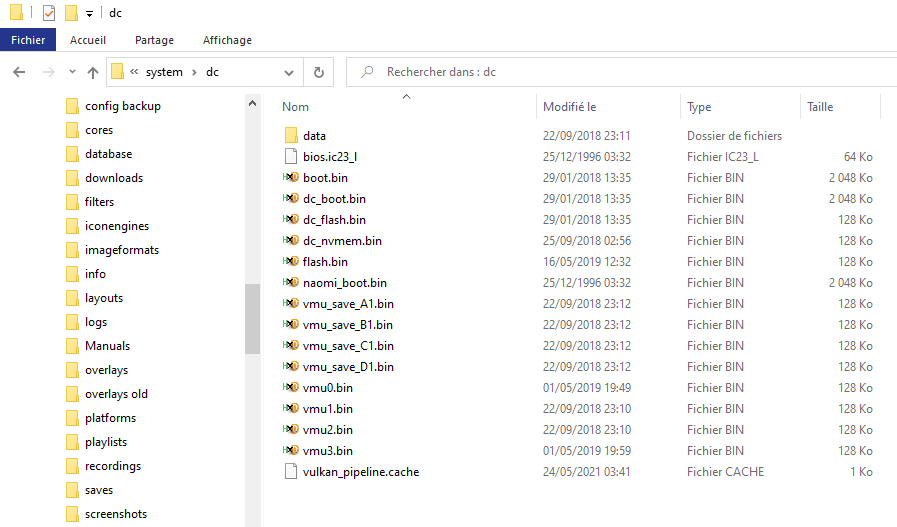Image resolution: width=897 pixels, height=527 pixels.
Task: Open recent locations dropdown arrow
Action: pyautogui.click(x=72, y=72)
